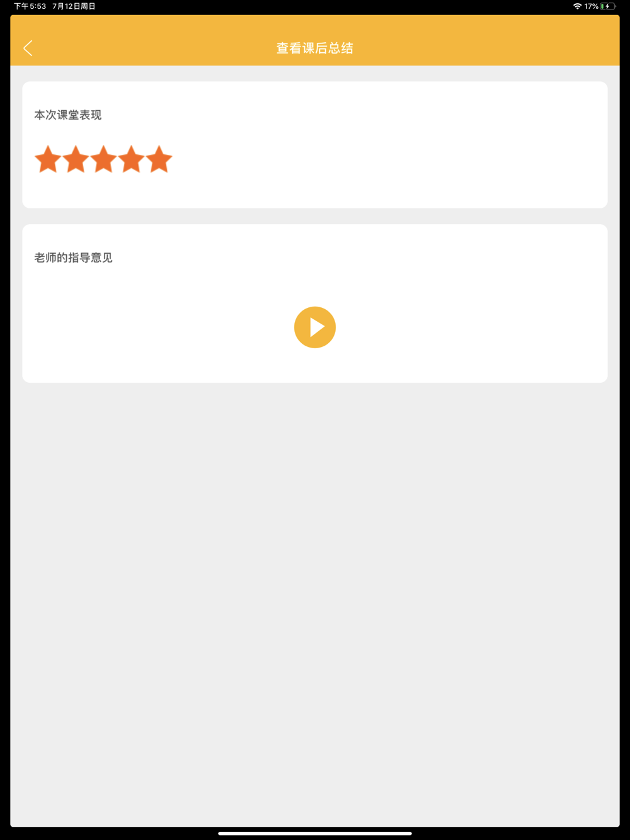This screenshot has height=840, width=630.
Task: Tap the home indicator bar at bottom
Action: (x=315, y=833)
